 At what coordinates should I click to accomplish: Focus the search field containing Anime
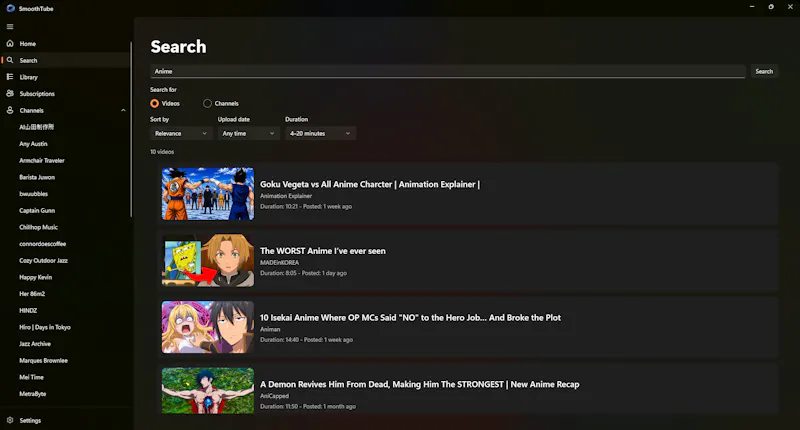click(x=448, y=71)
